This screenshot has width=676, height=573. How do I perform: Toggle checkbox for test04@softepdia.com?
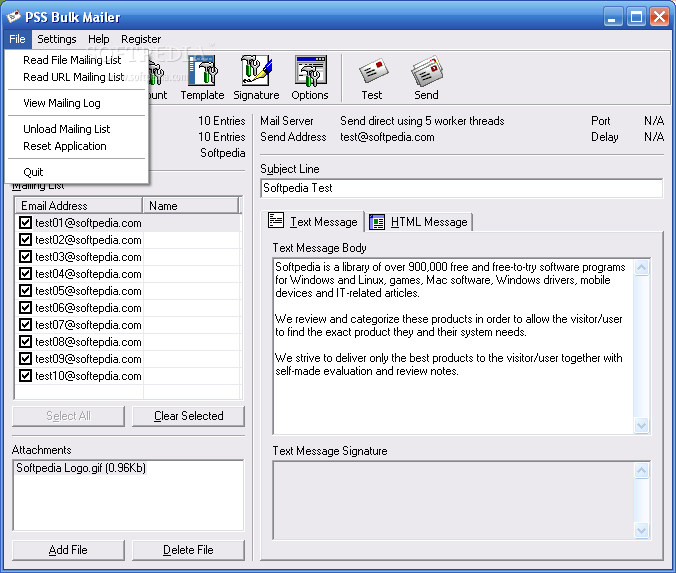pos(25,274)
